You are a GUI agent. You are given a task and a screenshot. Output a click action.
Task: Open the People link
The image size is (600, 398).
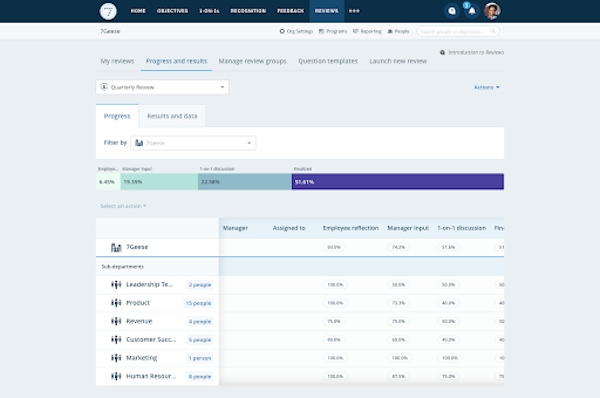pyautogui.click(x=398, y=31)
